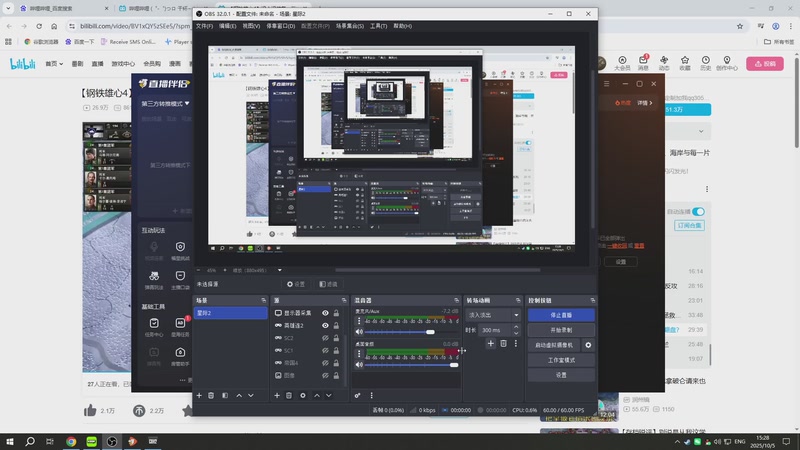Open Task Center tool in live companion window

[x=154, y=327]
